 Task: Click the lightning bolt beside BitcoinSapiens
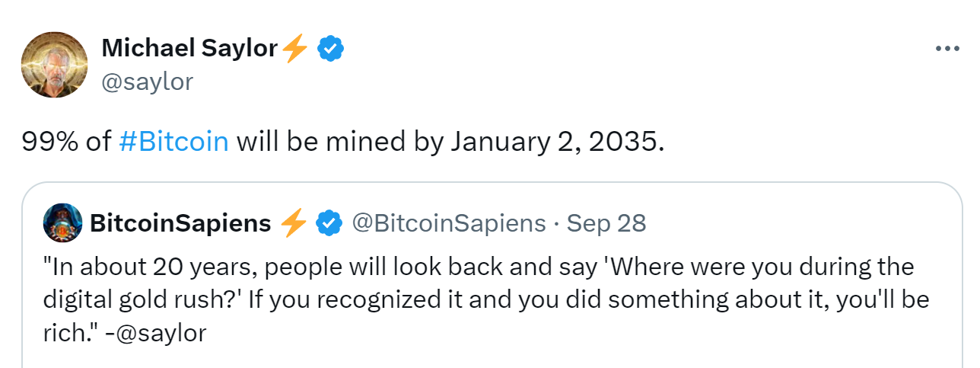[x=293, y=223]
